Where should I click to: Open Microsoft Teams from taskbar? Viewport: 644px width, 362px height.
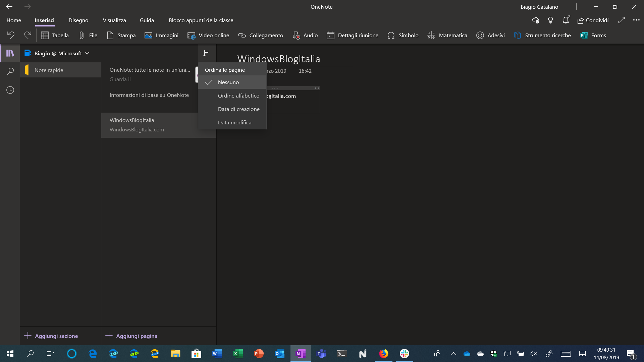321,353
